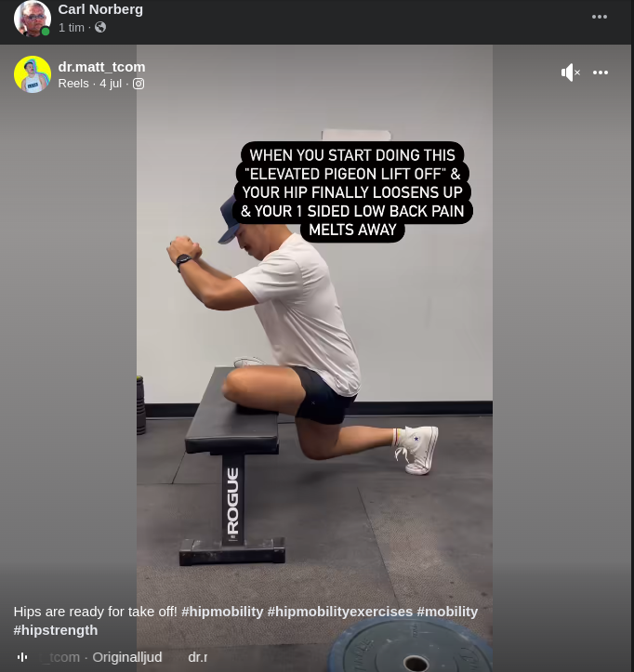Open dr.matt_tcom avatar thumbnail
The height and width of the screenshot is (672, 634).
click(x=33, y=74)
